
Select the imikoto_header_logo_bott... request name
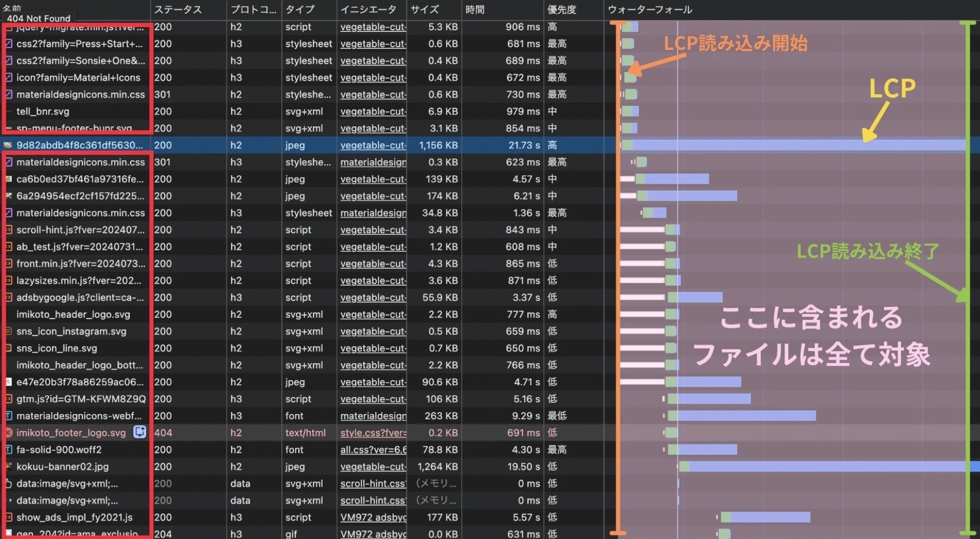pyautogui.click(x=80, y=365)
